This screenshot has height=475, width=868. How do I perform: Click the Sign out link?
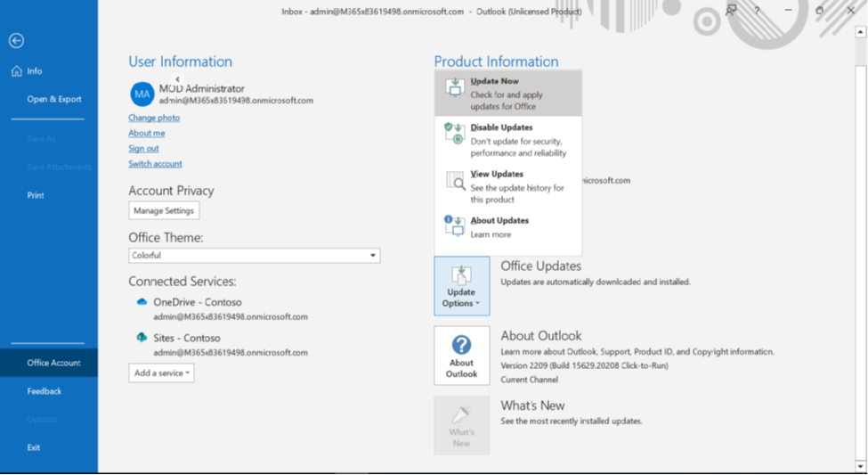point(143,149)
